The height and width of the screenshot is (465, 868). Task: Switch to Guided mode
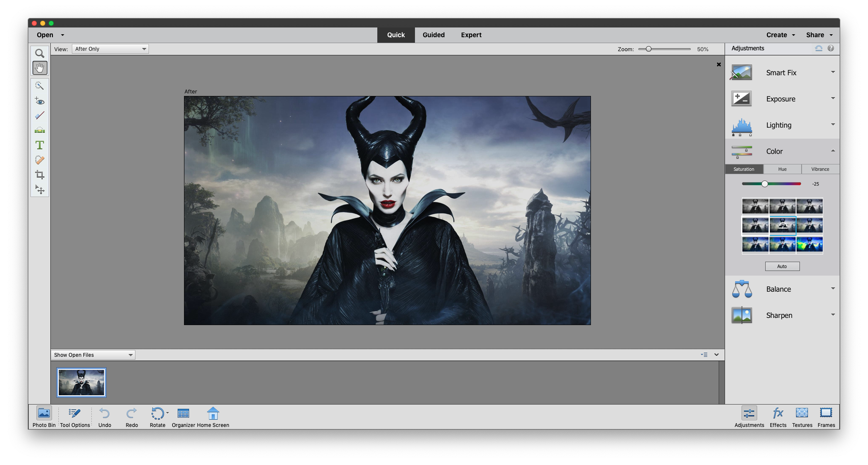click(433, 35)
